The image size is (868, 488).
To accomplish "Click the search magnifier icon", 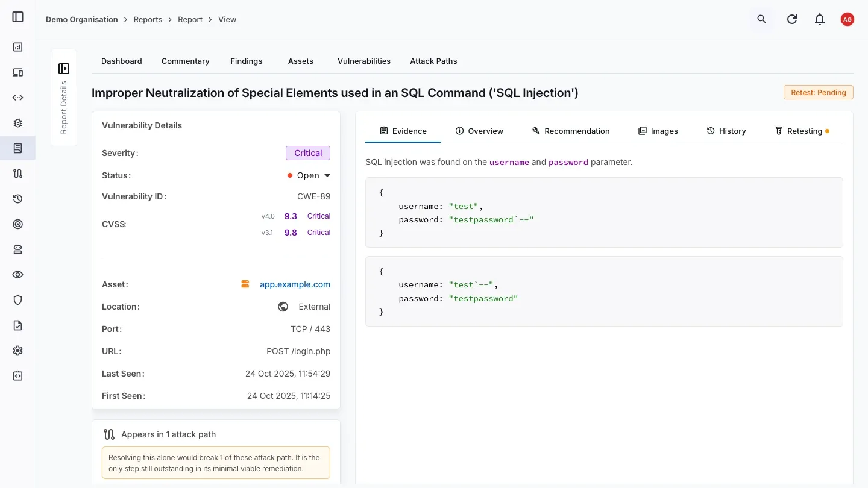I will point(762,19).
